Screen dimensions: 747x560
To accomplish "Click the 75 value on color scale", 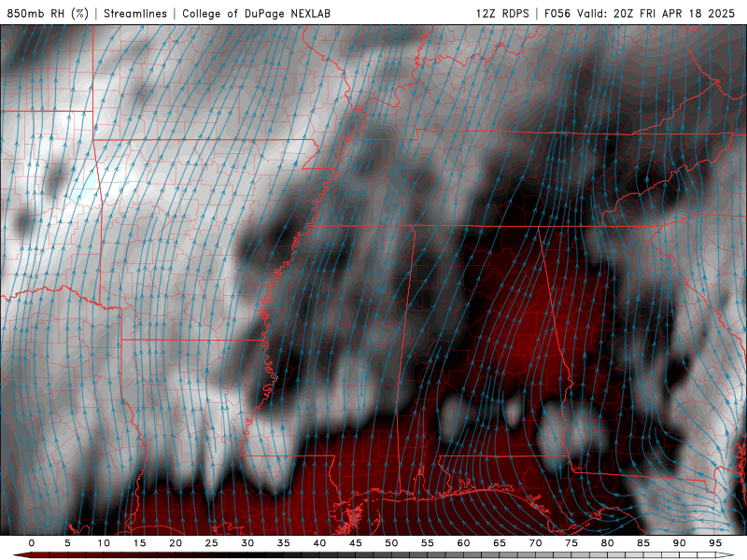I will point(571,543).
